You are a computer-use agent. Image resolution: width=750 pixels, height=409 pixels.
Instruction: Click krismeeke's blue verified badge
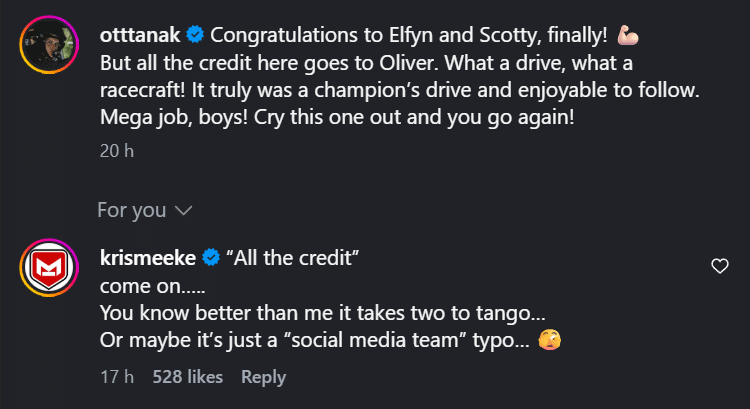pyautogui.click(x=211, y=258)
